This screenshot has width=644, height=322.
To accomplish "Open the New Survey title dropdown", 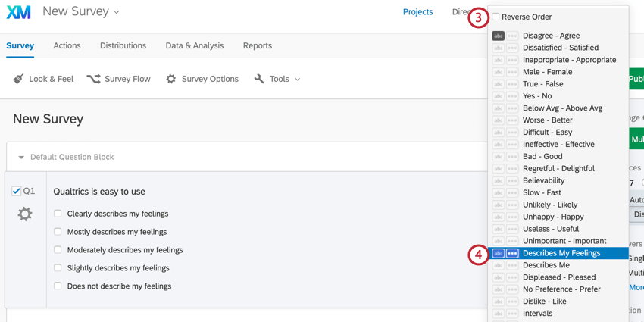I will 117,12.
